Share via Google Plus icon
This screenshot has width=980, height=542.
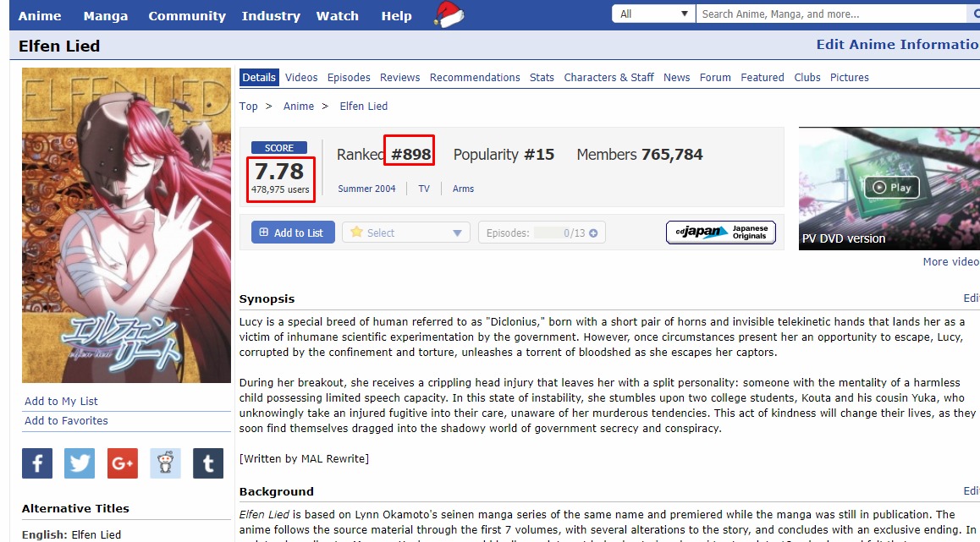tap(123, 463)
